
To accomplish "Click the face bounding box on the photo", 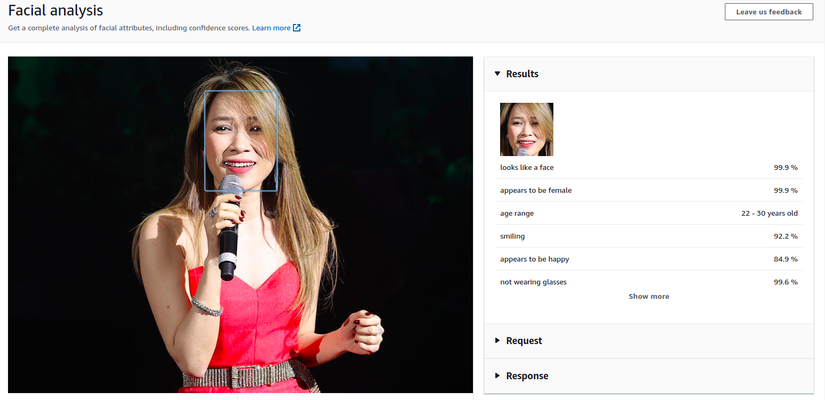I will 241,141.
